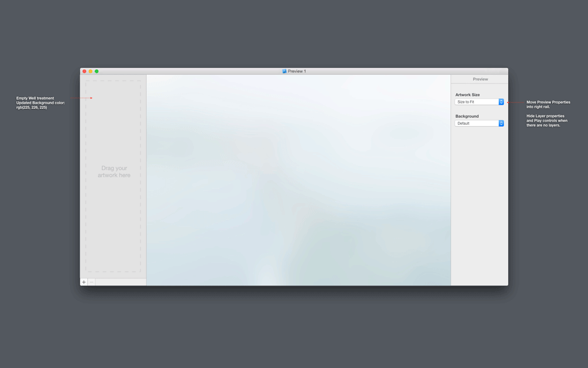Screen dimensions: 588x368
Task: Click the center of the preview canvas
Action: pos(298,180)
